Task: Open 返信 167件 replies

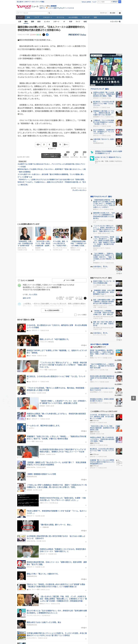Action: tap(27, 298)
